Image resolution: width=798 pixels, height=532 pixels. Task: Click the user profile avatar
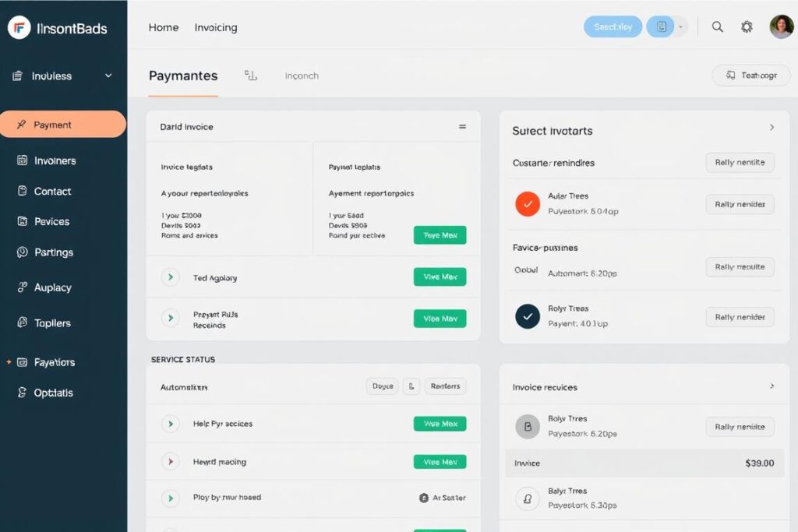pyautogui.click(x=781, y=26)
